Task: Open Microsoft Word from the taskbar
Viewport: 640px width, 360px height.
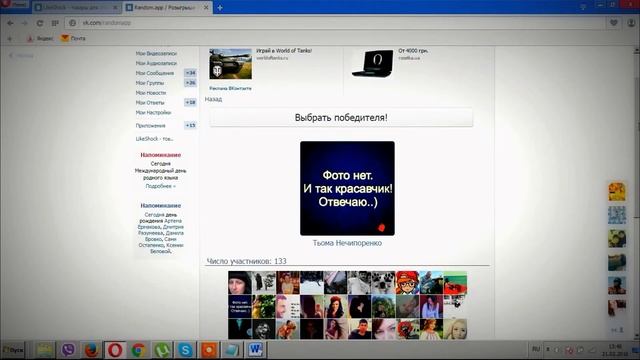Action: [256, 350]
